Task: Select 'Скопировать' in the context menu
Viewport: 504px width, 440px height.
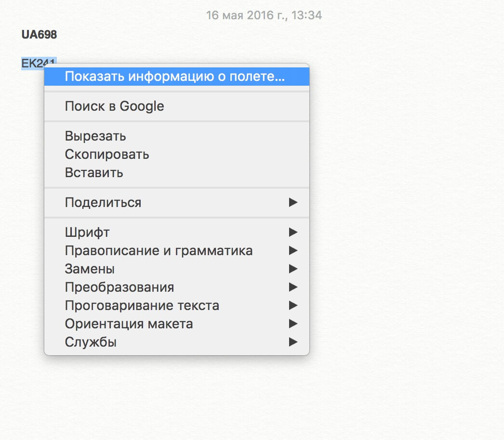Action: click(107, 155)
